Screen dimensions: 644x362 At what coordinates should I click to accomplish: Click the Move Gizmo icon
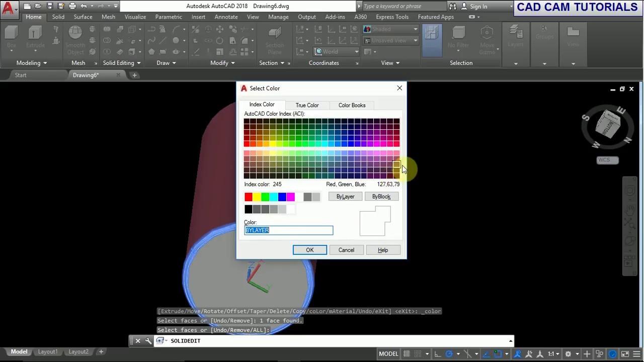(x=487, y=40)
